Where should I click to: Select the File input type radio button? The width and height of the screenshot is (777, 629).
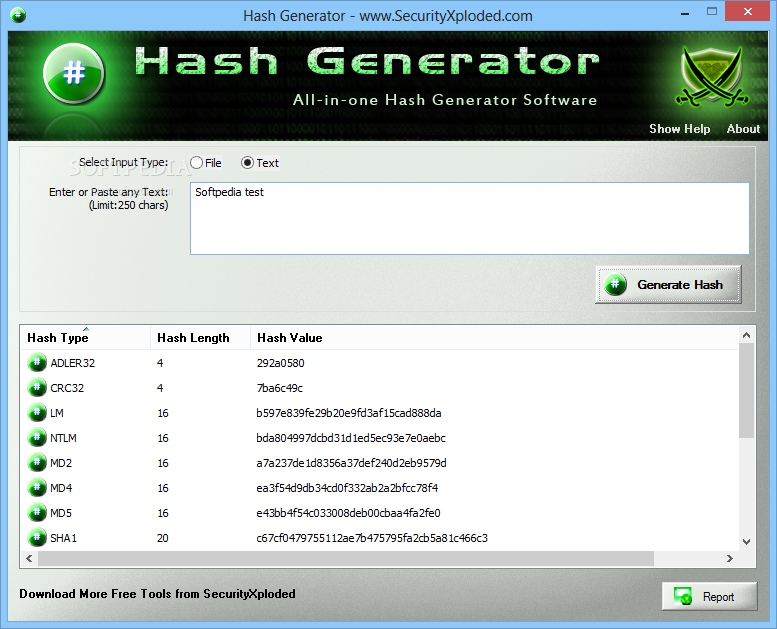tap(197, 163)
